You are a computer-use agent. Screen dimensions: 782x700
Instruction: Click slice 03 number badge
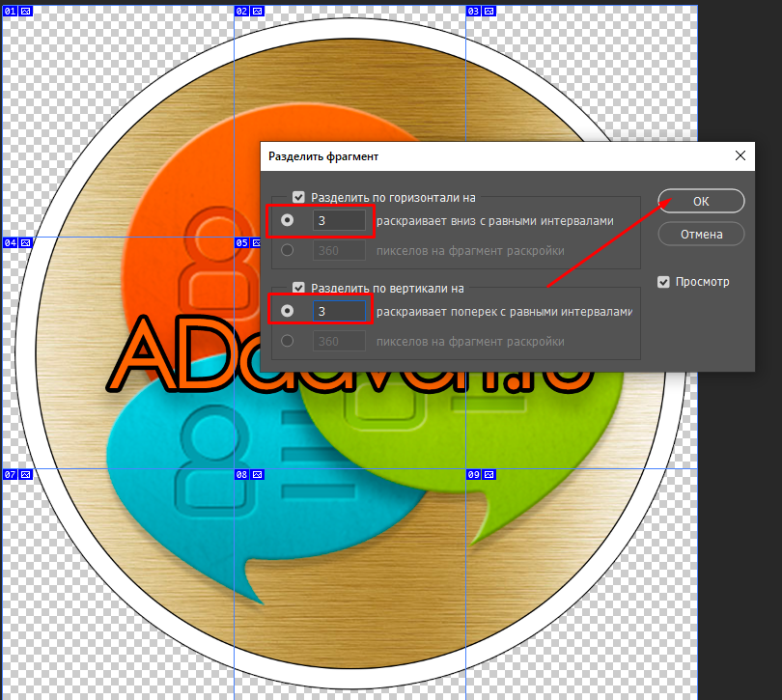coord(473,11)
